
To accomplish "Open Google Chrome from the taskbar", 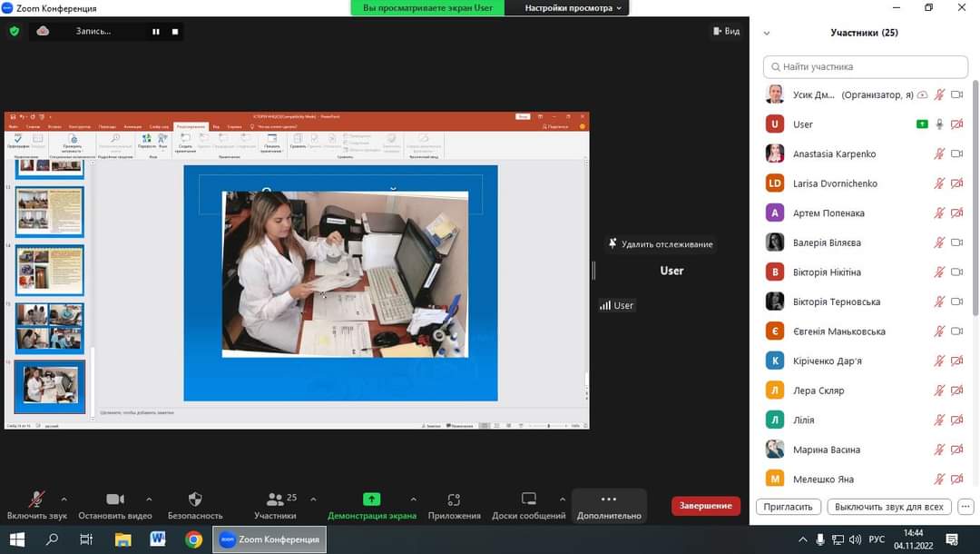I will (193, 539).
